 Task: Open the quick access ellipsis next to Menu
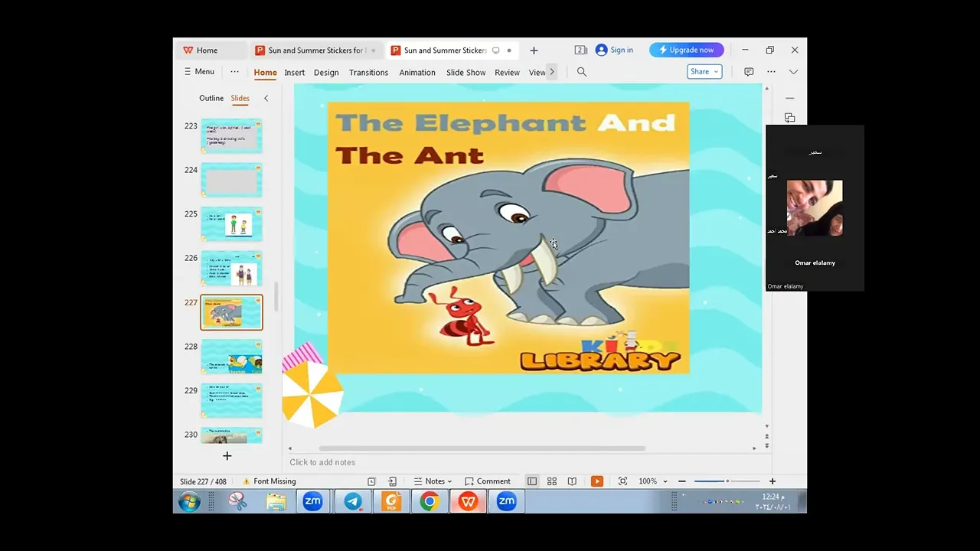coord(234,71)
